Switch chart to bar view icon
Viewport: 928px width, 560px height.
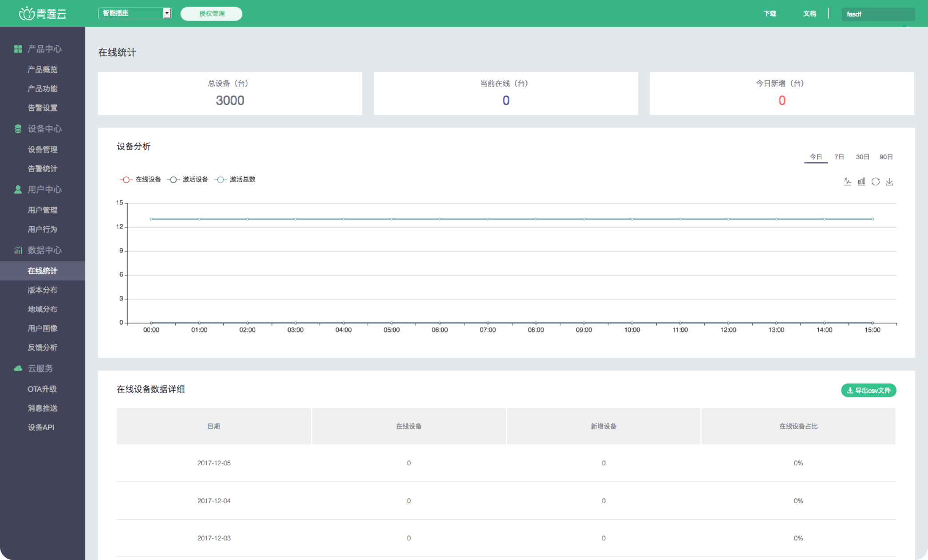(x=861, y=181)
